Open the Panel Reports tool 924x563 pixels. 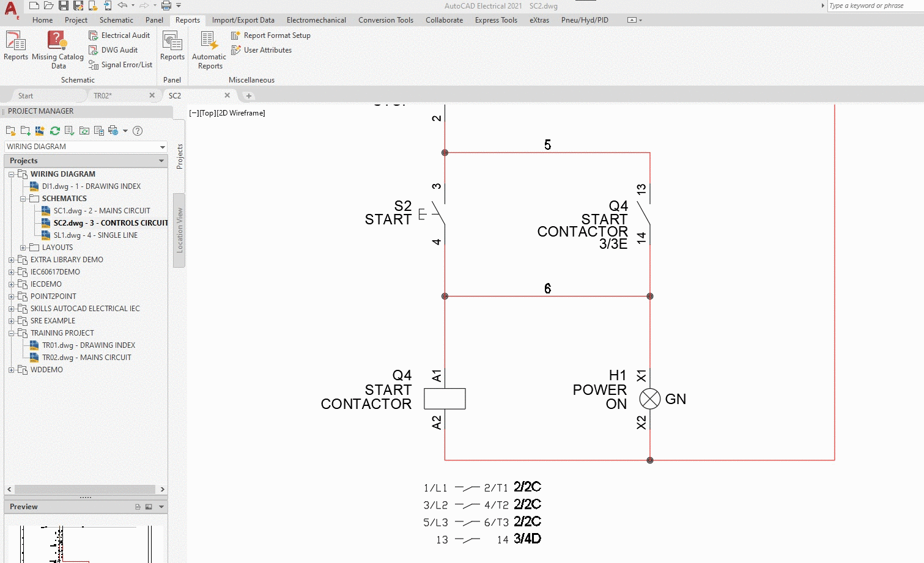(172, 46)
